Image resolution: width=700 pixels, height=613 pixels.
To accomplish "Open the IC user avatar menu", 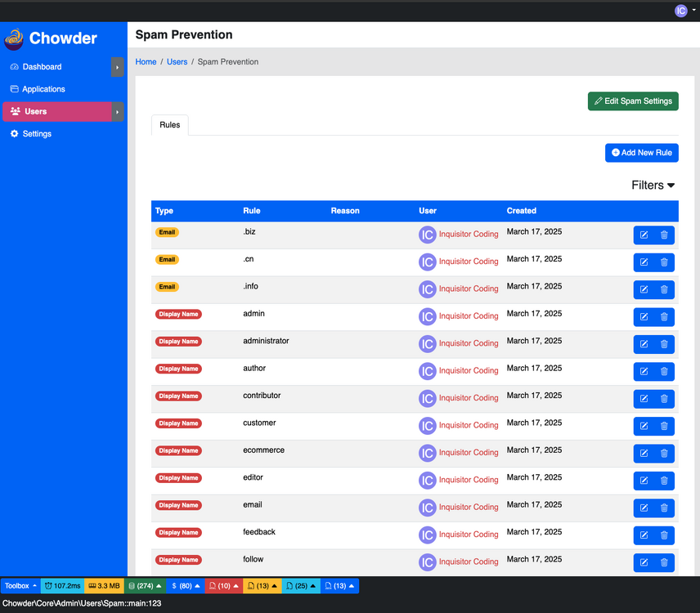I will [x=685, y=11].
